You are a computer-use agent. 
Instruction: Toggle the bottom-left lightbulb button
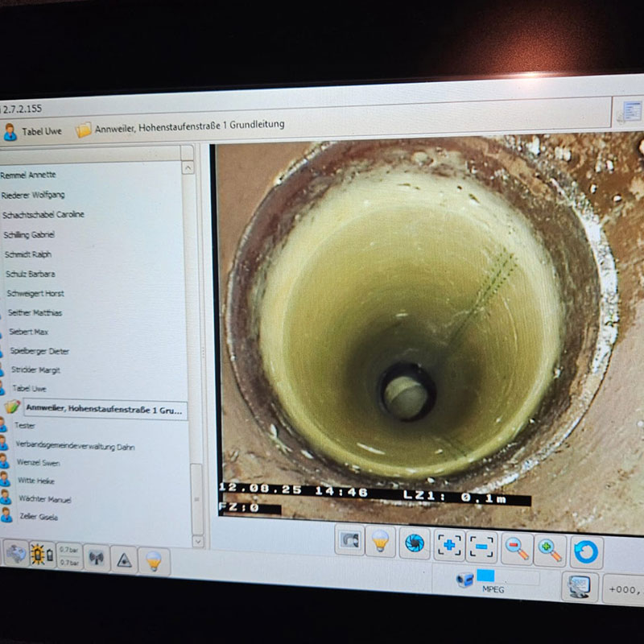[x=153, y=559]
